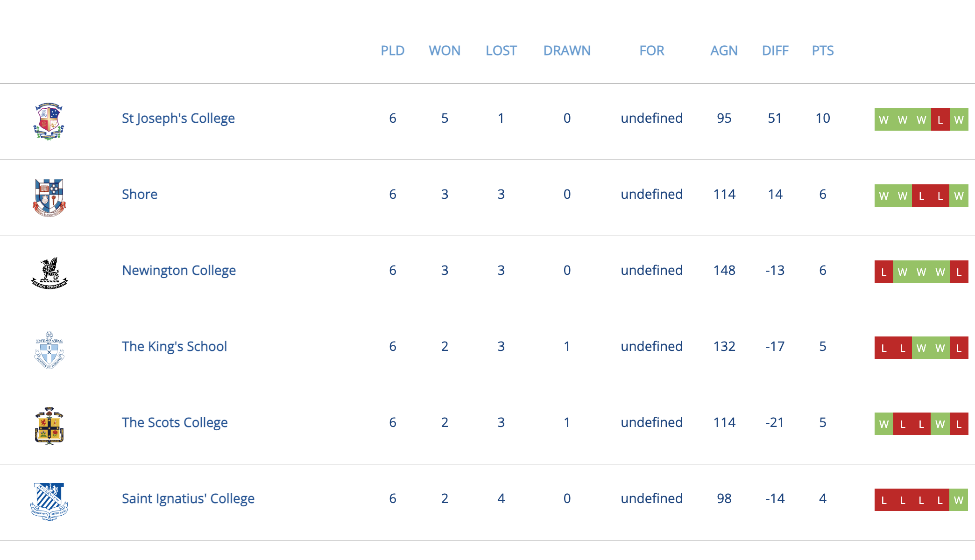
Task: Select the DRAWN column header
Action: click(567, 50)
